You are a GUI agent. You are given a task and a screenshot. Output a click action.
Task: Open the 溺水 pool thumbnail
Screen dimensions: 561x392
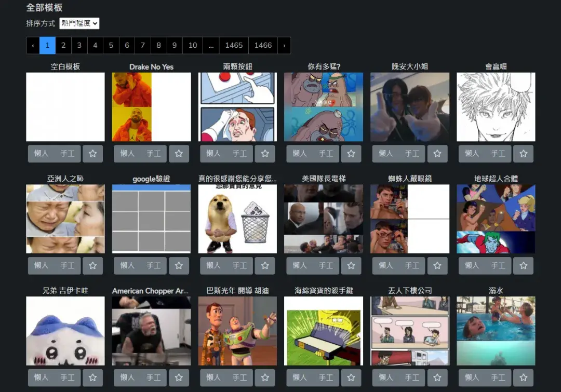[x=496, y=331]
